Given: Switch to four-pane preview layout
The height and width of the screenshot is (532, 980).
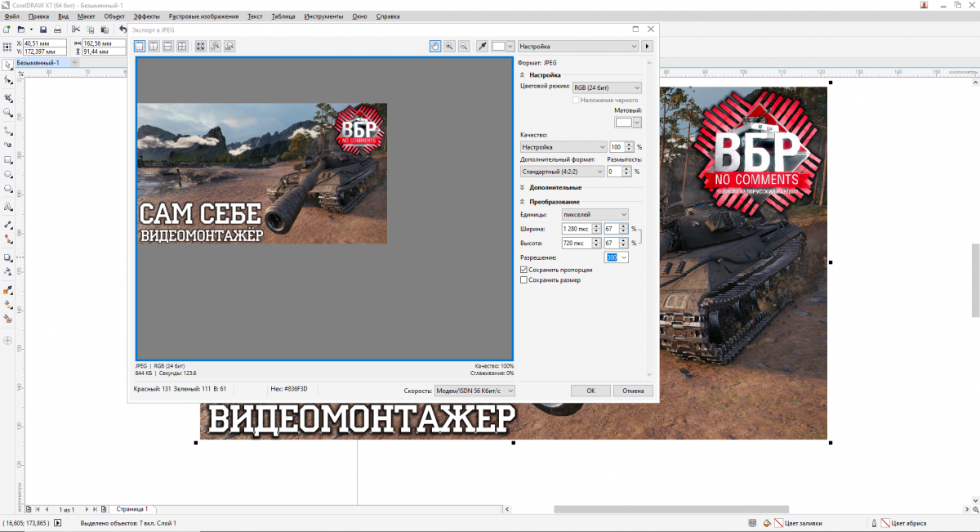Looking at the screenshot, I should (x=182, y=47).
